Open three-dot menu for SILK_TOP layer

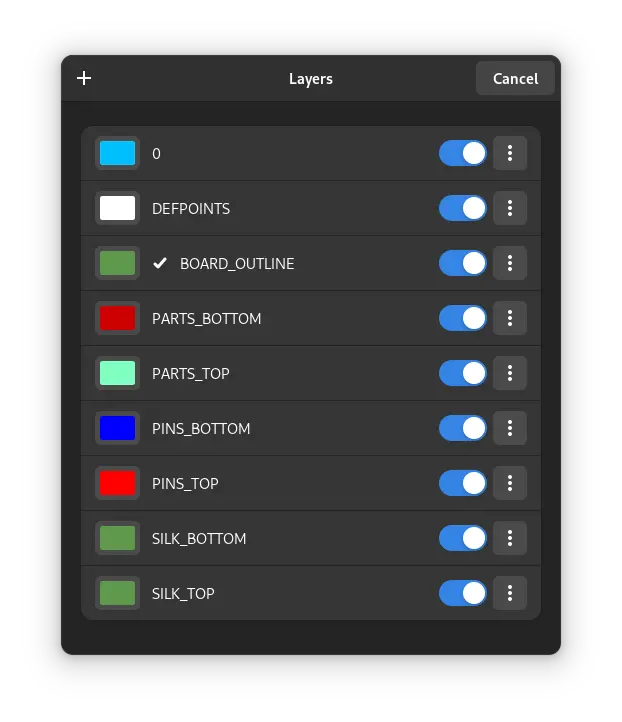[x=510, y=593]
